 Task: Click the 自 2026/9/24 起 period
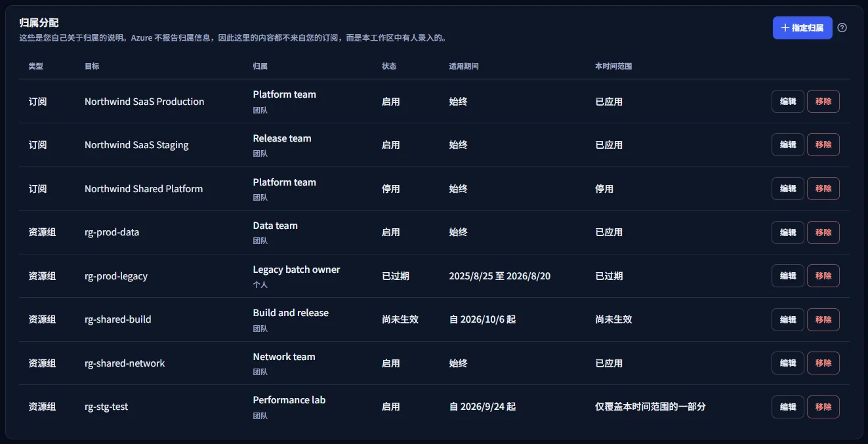(482, 407)
